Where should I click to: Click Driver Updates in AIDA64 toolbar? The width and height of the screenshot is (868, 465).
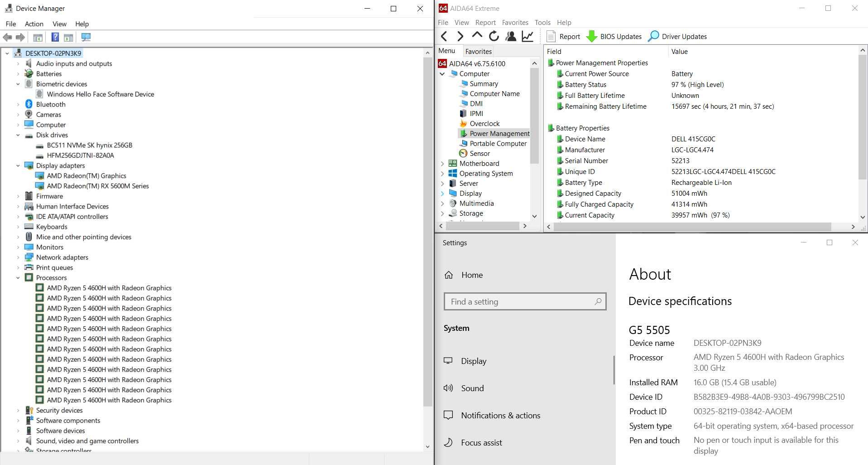tap(677, 37)
